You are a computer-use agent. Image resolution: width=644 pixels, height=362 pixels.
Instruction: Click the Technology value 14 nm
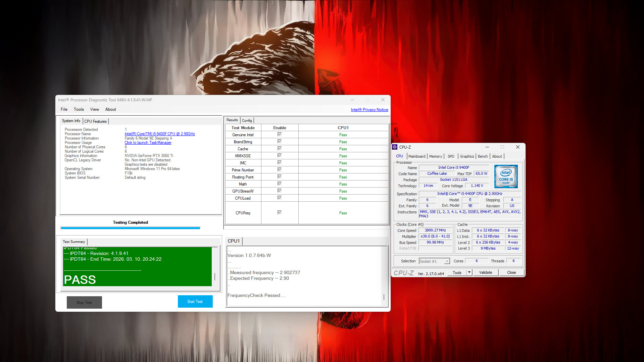[428, 186]
